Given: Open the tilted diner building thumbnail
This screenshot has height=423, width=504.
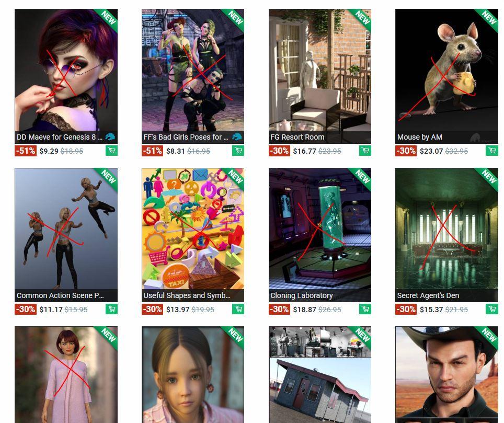Looking at the screenshot, I should (x=320, y=374).
